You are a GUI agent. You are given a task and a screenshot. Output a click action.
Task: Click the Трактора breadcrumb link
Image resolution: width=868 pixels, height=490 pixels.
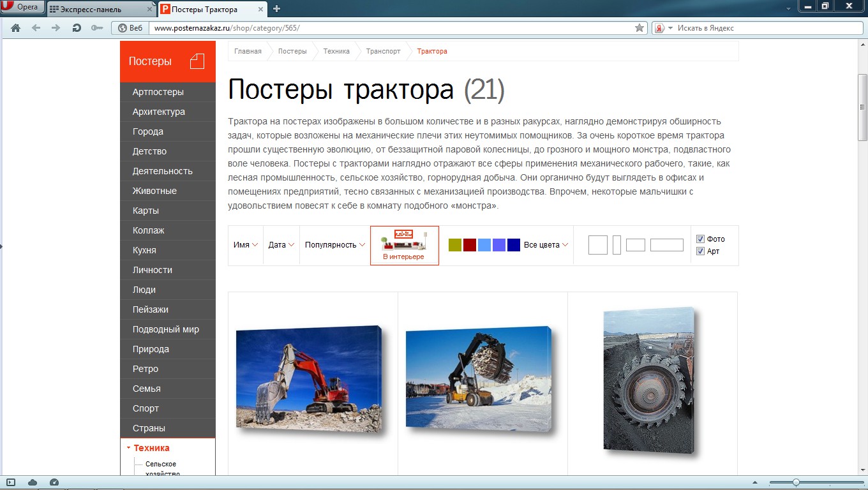point(432,51)
